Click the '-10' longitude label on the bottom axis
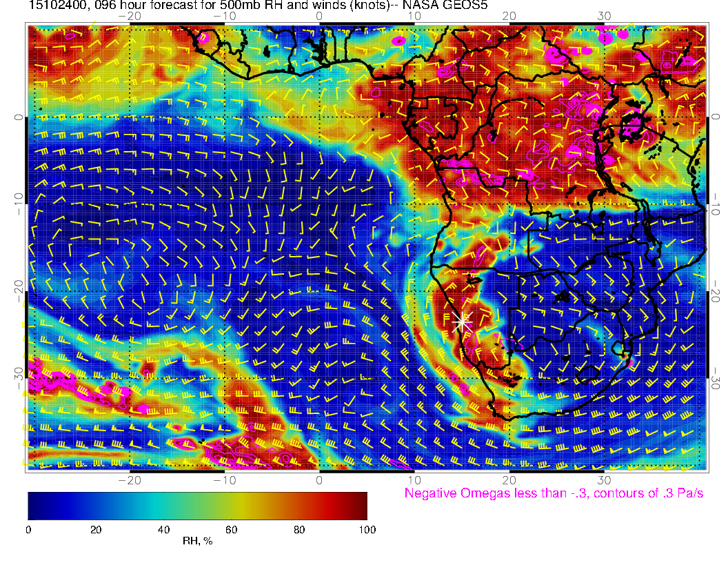The height and width of the screenshot is (563, 728). pyautogui.click(x=224, y=480)
